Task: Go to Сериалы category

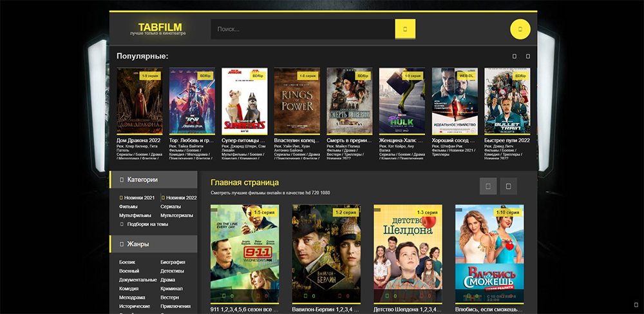Action: coord(171,207)
